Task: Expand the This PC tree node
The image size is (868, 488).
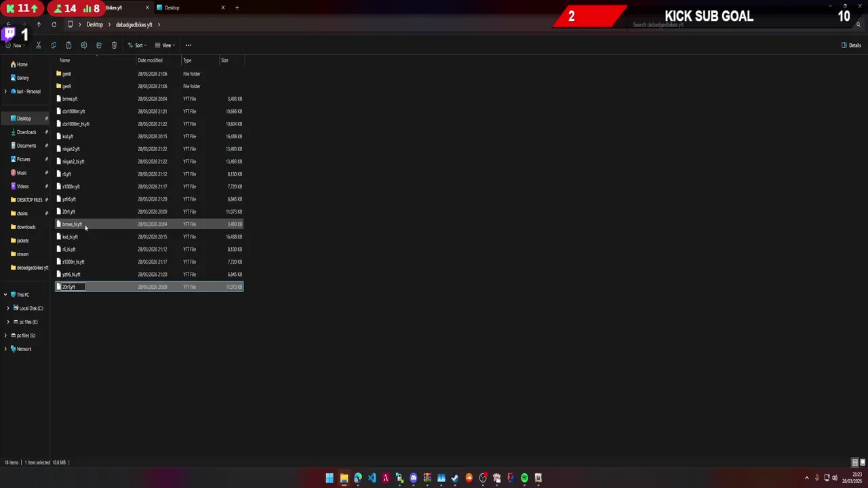Action: click(5, 295)
